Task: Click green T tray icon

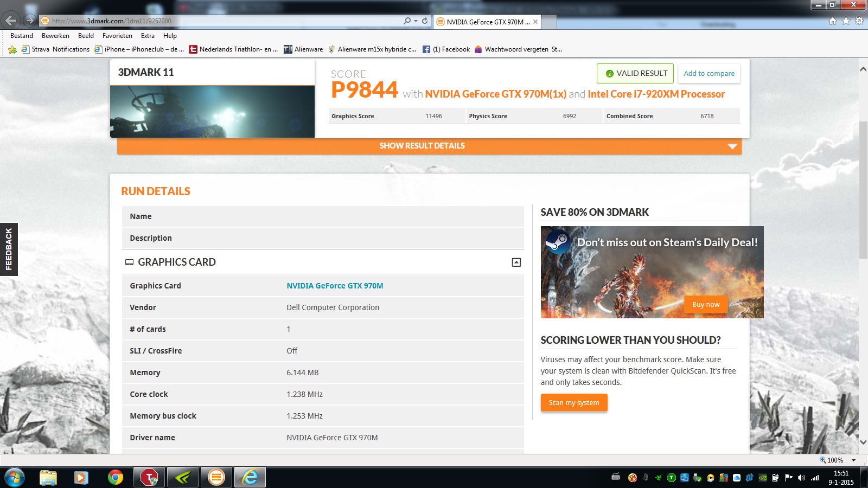Action: coord(672,478)
